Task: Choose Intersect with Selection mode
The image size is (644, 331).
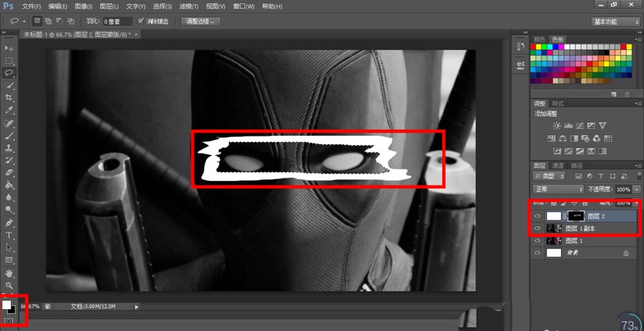Action: pos(71,21)
